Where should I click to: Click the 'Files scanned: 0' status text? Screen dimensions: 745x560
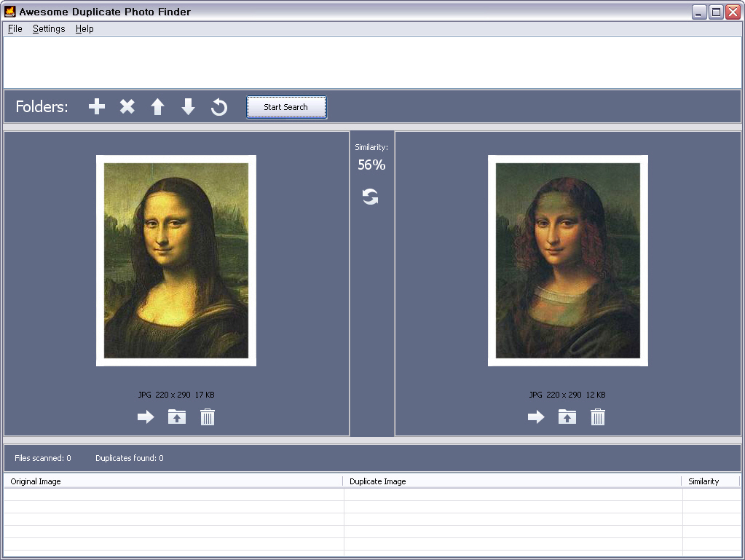point(43,458)
